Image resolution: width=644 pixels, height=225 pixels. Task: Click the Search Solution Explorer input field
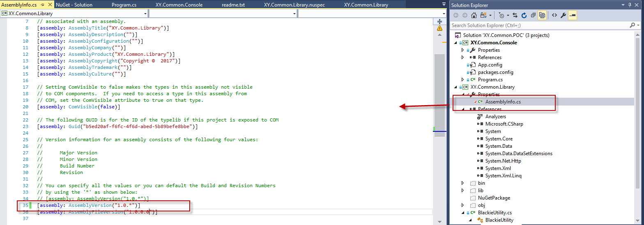[x=538, y=25]
